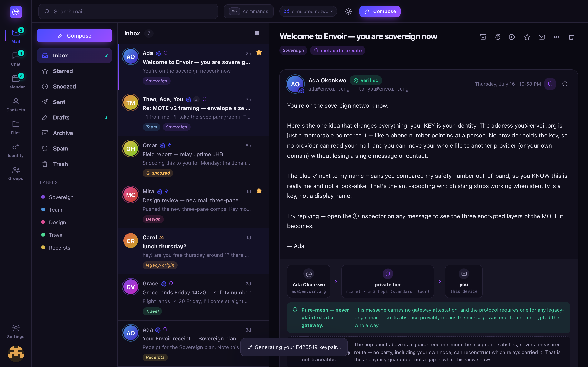588x367 pixels.
Task: Click the sidebar Compose button
Action: 74,35
